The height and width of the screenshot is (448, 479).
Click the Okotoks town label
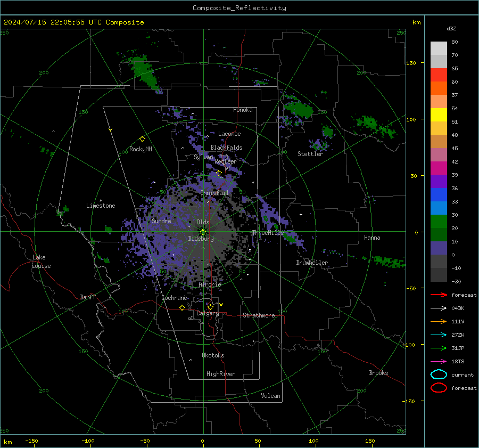pyautogui.click(x=213, y=355)
